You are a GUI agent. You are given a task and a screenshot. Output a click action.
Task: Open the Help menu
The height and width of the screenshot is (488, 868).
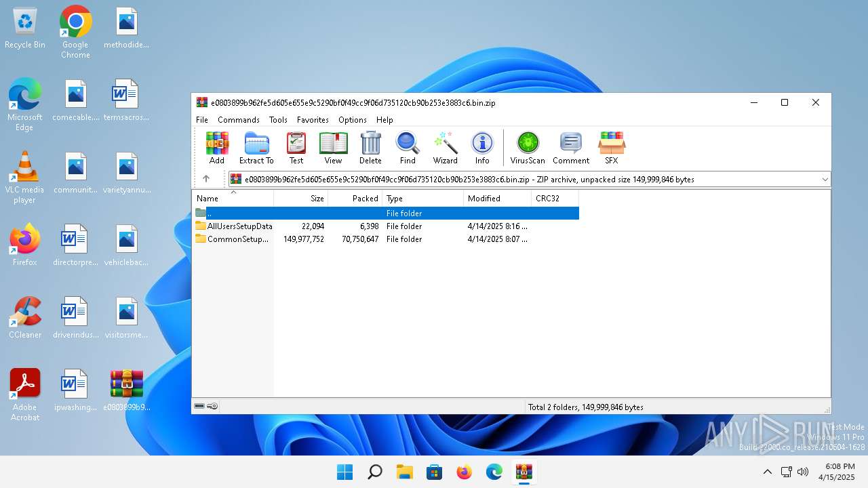pyautogui.click(x=384, y=120)
